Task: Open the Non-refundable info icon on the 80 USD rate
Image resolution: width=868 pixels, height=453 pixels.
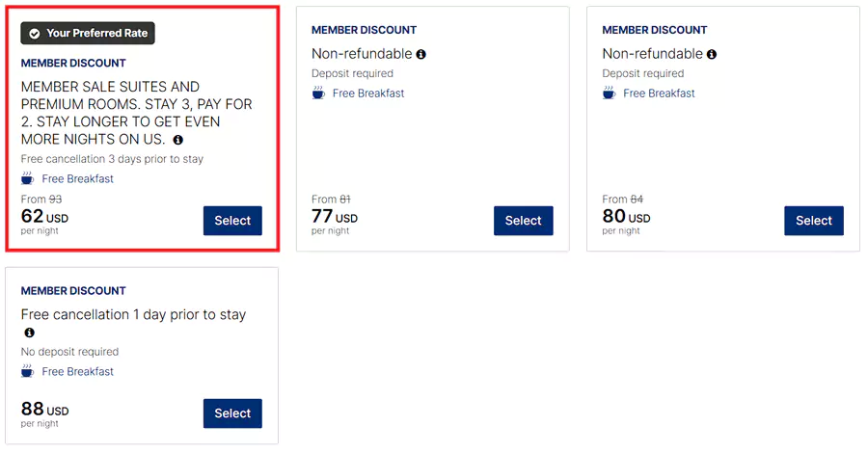Action: tap(712, 55)
